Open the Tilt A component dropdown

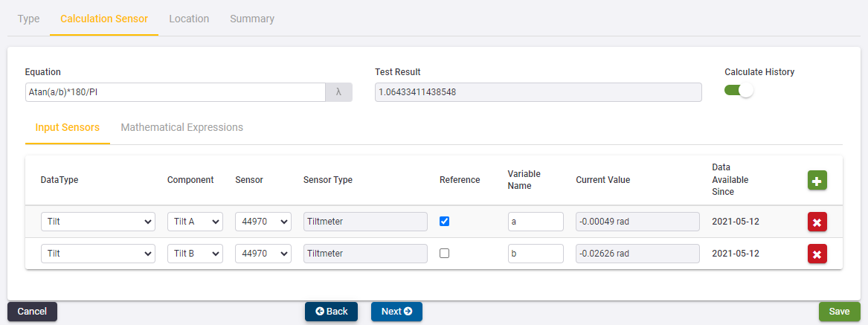[x=195, y=222]
